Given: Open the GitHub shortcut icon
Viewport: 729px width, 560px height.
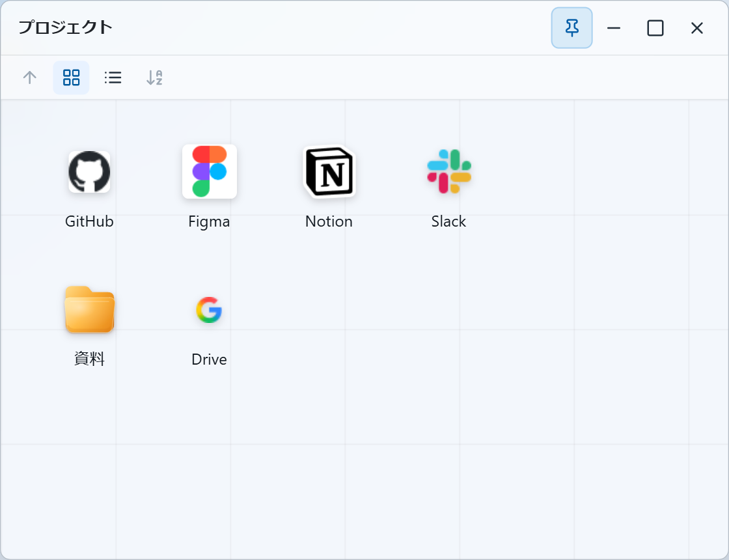Looking at the screenshot, I should pos(89,172).
